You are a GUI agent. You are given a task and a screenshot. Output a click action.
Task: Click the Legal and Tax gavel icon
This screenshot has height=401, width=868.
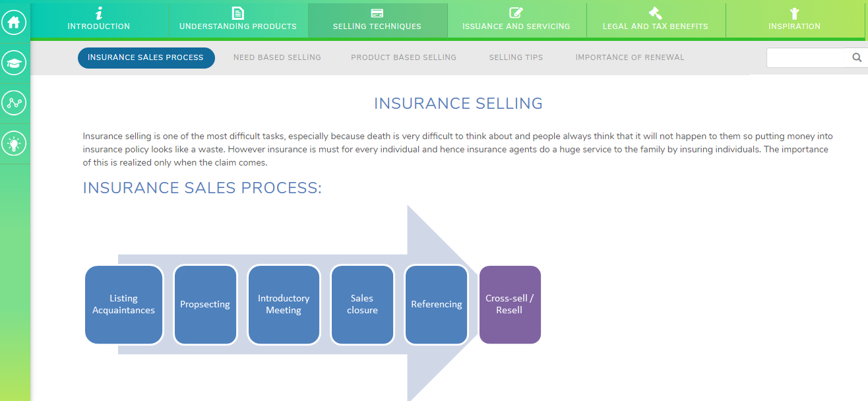click(x=655, y=13)
